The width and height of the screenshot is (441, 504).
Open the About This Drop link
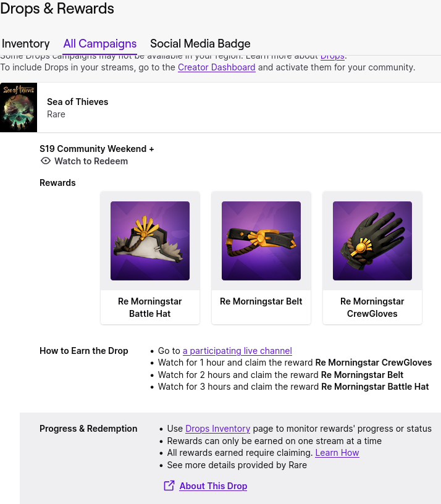click(213, 486)
